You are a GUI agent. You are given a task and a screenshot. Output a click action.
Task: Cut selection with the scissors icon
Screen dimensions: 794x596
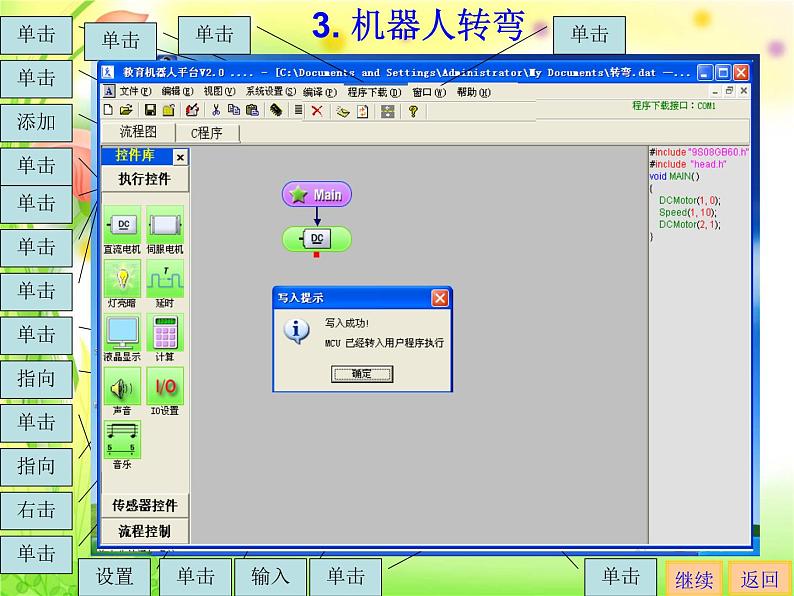(x=216, y=110)
